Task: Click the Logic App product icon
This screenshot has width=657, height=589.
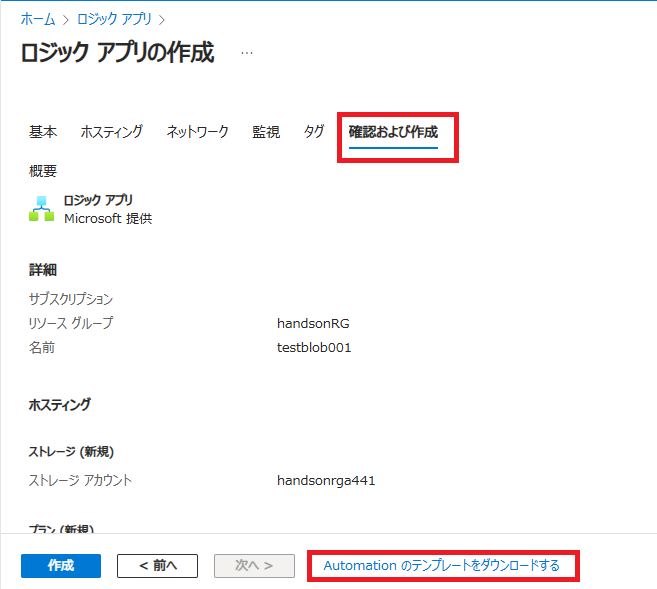Action: (x=41, y=209)
